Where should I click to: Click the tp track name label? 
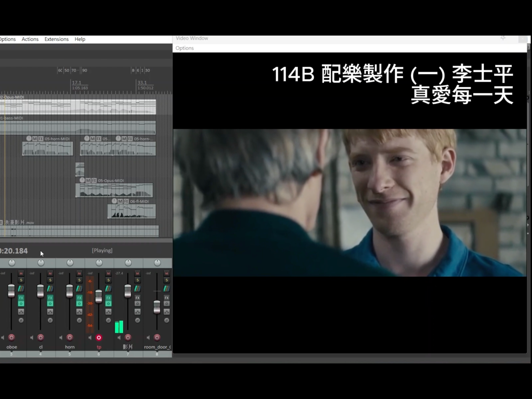pos(99,347)
